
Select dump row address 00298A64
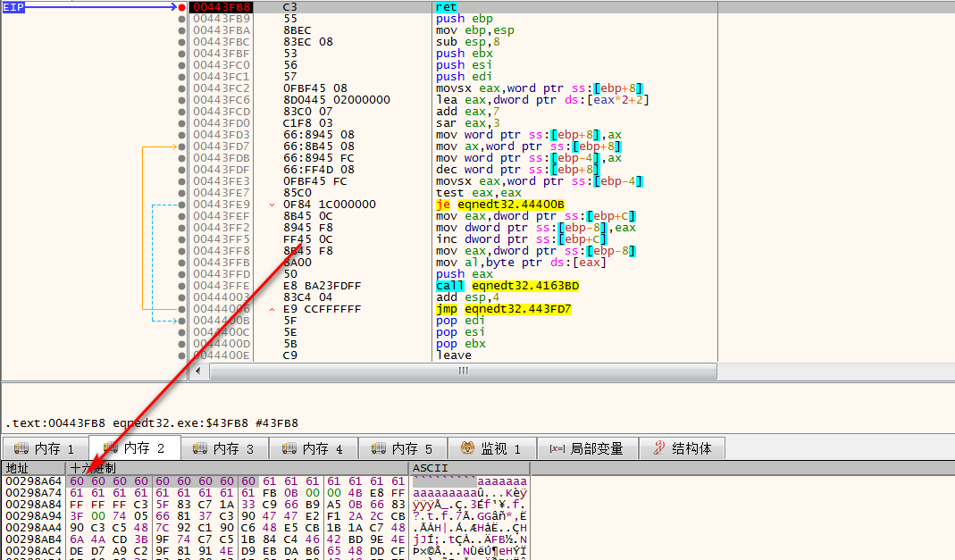[x=33, y=481]
